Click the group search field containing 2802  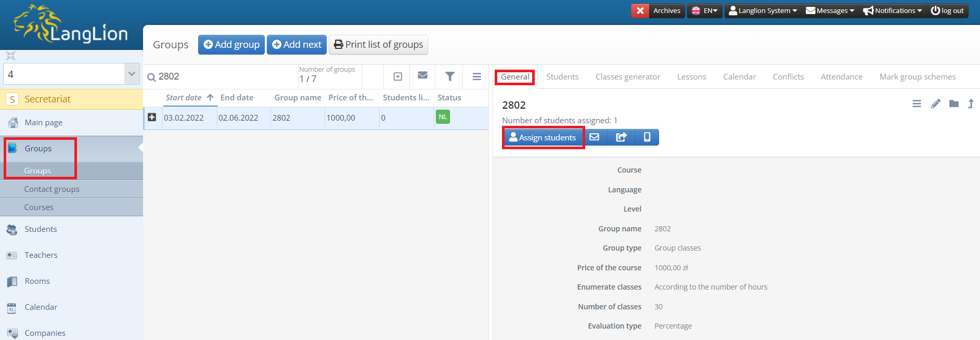click(x=224, y=76)
